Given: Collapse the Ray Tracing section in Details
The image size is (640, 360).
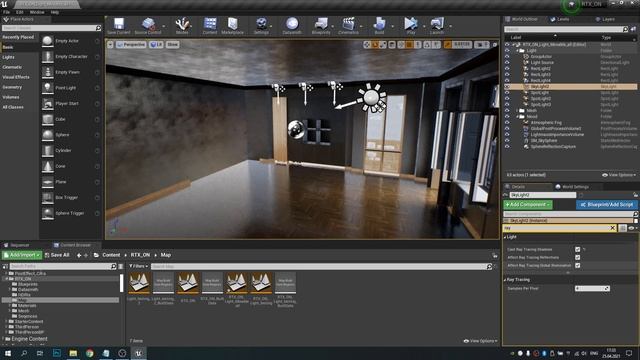Looking at the screenshot, I should tap(505, 280).
